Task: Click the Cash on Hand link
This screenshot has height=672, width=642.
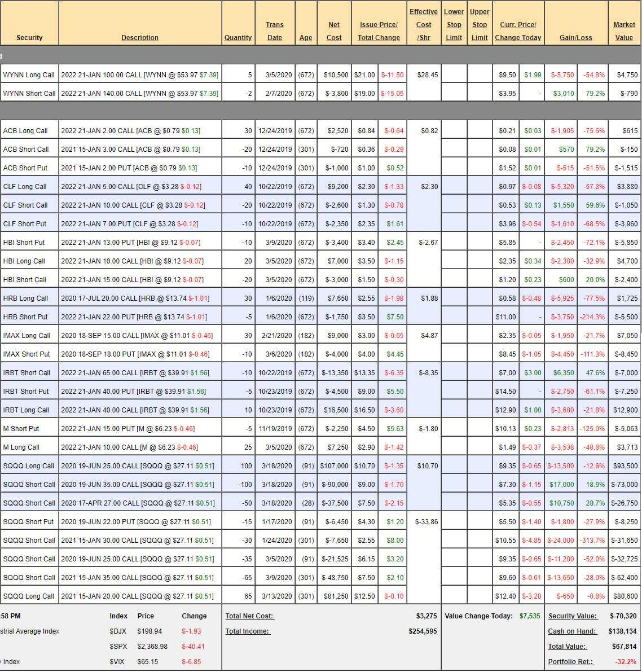Action: coord(571,631)
